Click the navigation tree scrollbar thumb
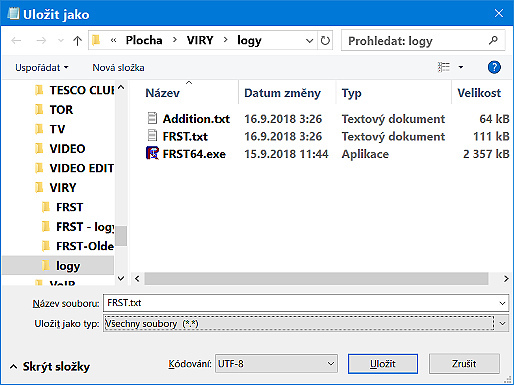Image resolution: width=514 pixels, height=385 pixels. (121, 236)
